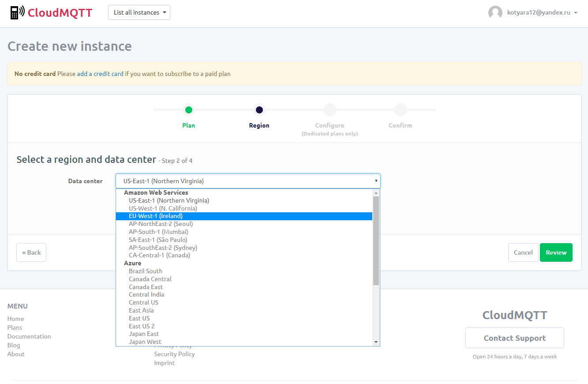Click the green Review button
This screenshot has width=588, height=384.
point(556,252)
